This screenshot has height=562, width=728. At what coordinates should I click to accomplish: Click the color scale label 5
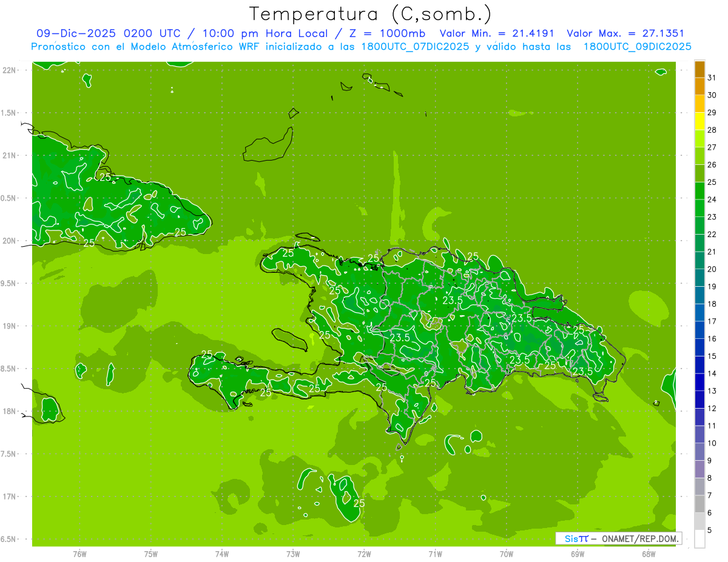(710, 530)
